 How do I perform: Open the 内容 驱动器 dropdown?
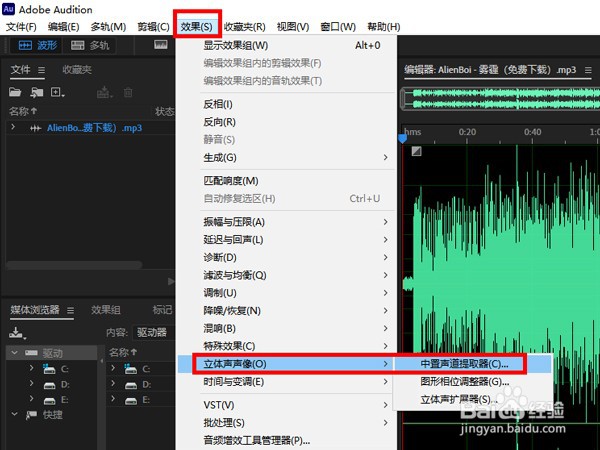tap(153, 333)
